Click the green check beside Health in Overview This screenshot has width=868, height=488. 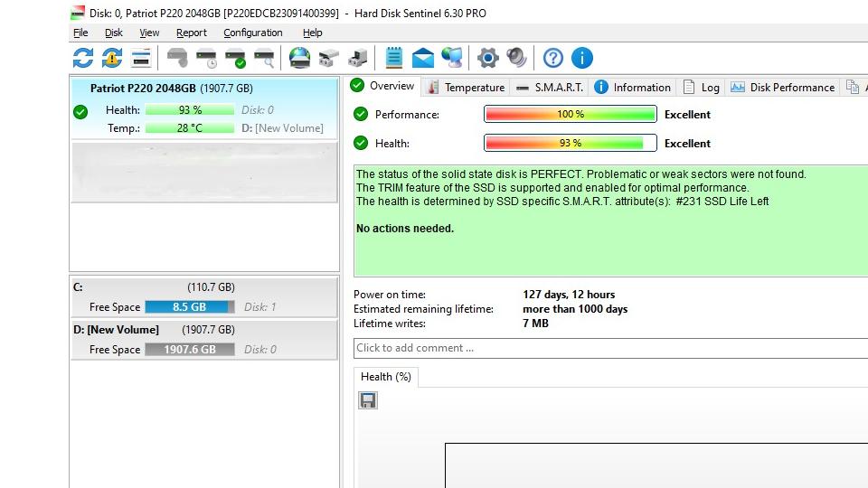pyautogui.click(x=361, y=143)
